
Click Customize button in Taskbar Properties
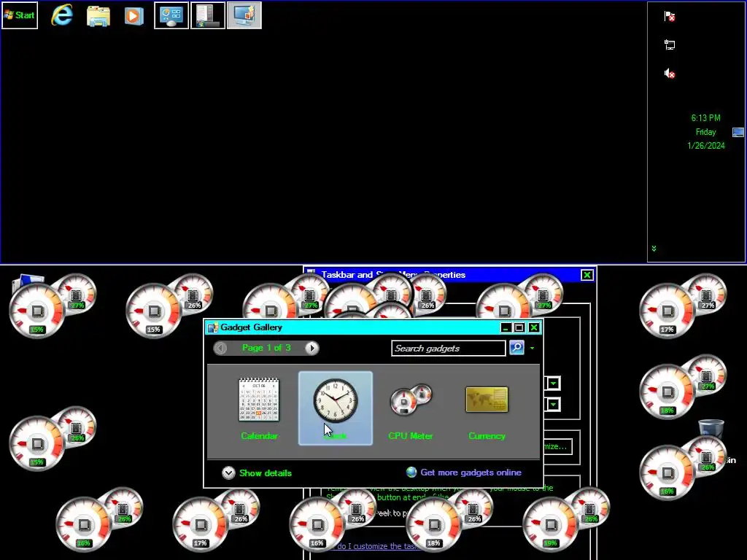558,447
